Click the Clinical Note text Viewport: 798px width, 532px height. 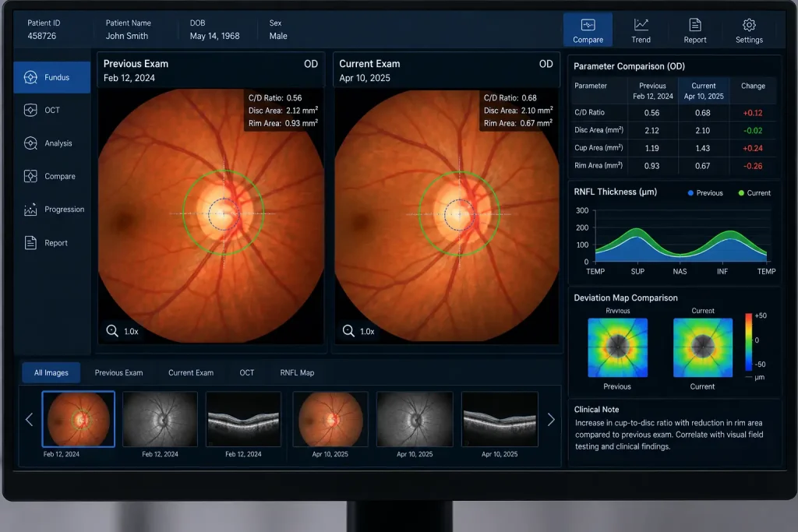(669, 435)
